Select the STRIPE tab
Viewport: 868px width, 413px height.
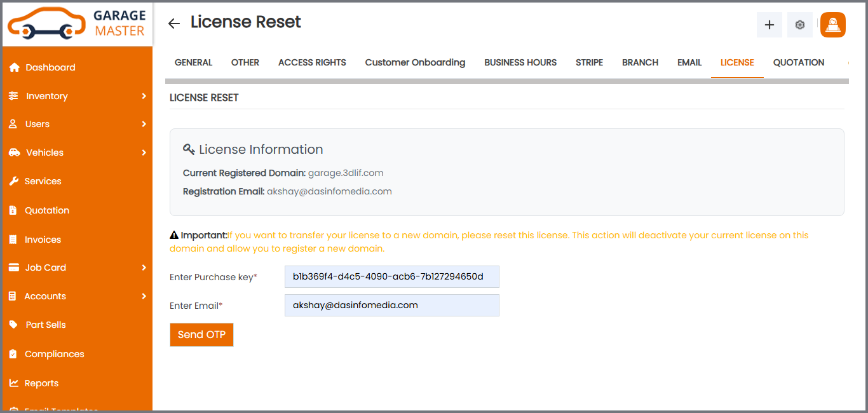(589, 62)
